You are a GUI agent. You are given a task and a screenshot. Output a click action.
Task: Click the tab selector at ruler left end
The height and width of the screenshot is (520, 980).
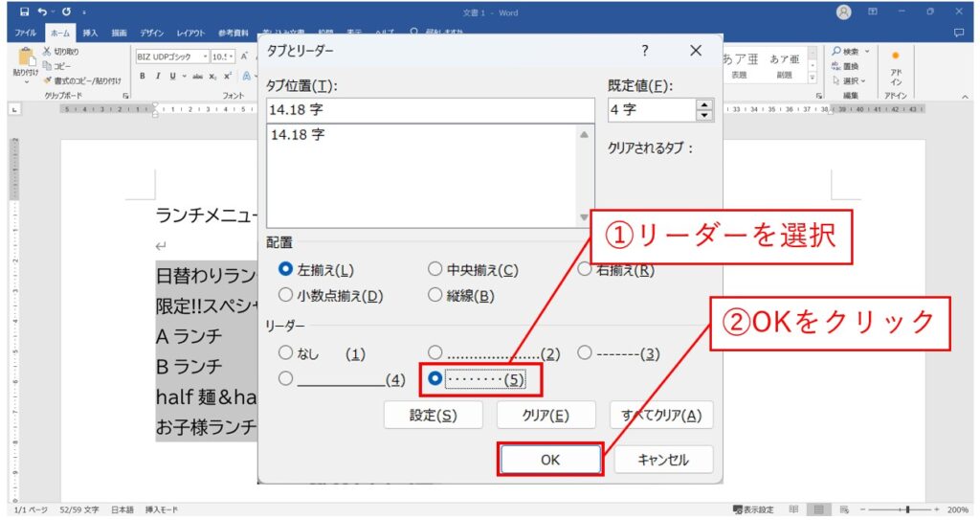click(14, 109)
